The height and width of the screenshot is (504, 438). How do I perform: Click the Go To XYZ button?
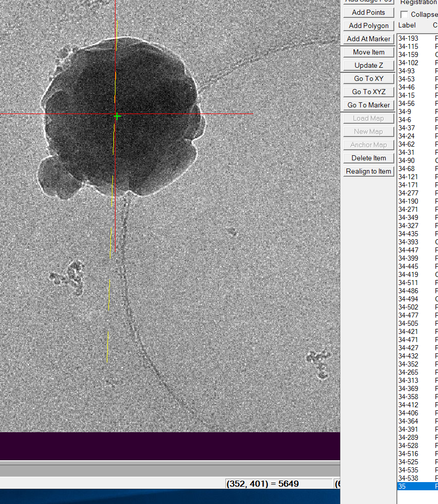click(x=368, y=92)
